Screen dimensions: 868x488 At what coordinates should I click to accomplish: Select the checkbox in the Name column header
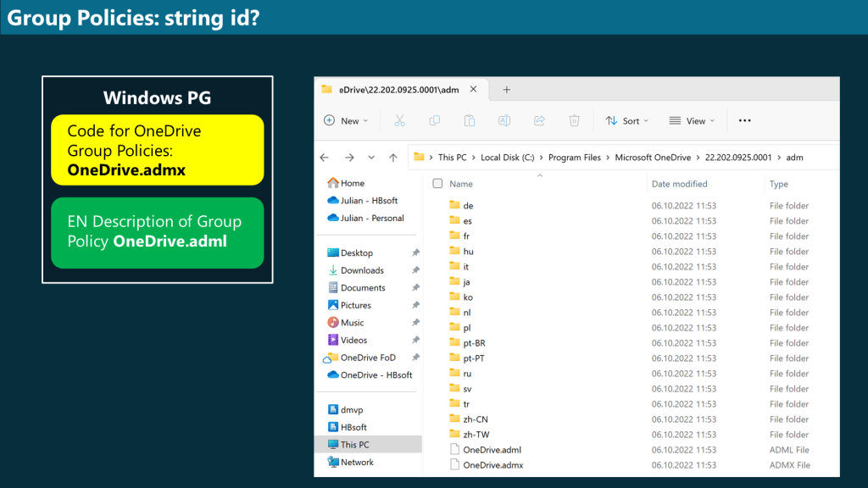[x=437, y=183]
